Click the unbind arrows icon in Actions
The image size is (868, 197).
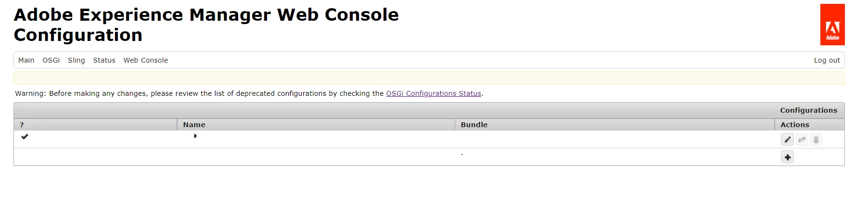click(x=802, y=140)
